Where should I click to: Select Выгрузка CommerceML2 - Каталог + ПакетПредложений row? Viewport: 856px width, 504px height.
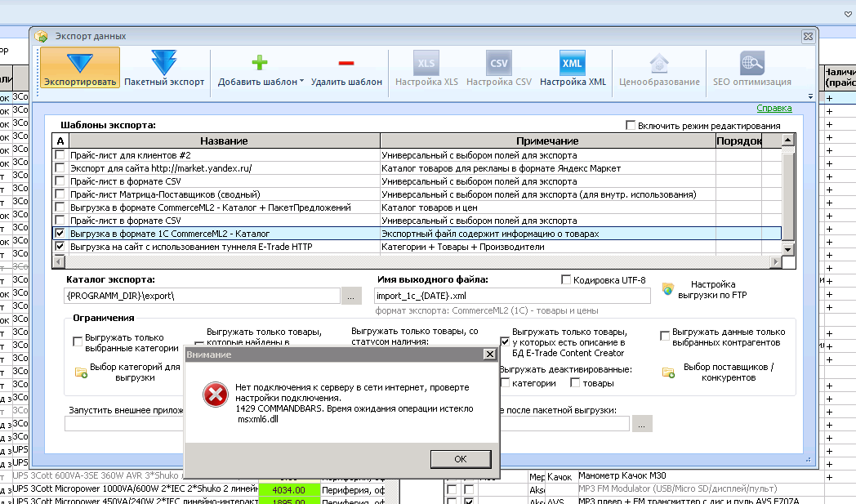point(417,207)
